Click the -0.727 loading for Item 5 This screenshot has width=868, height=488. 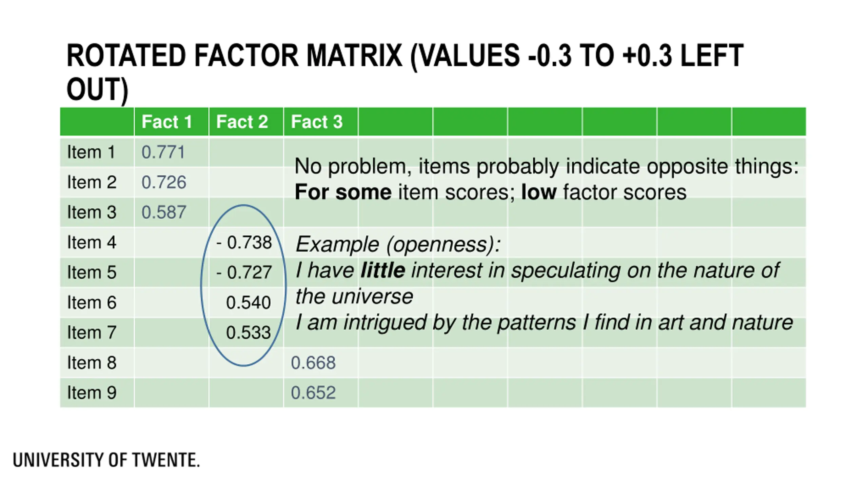point(244,272)
